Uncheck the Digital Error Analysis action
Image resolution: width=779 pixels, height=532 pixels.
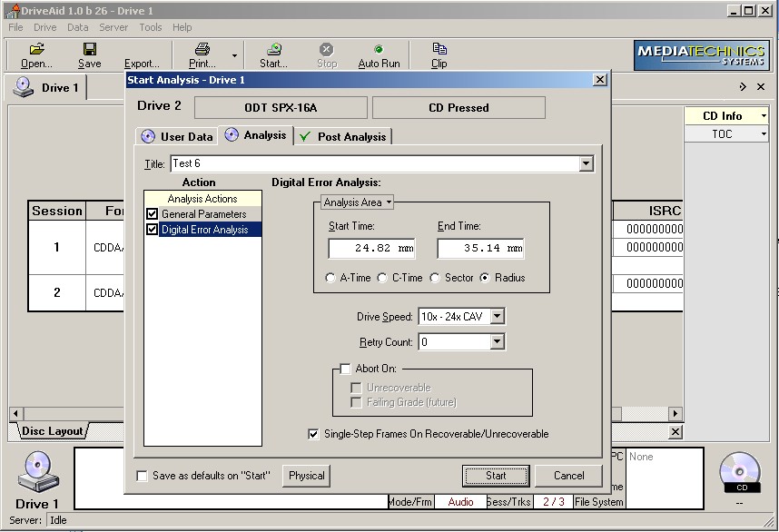pyautogui.click(x=152, y=230)
